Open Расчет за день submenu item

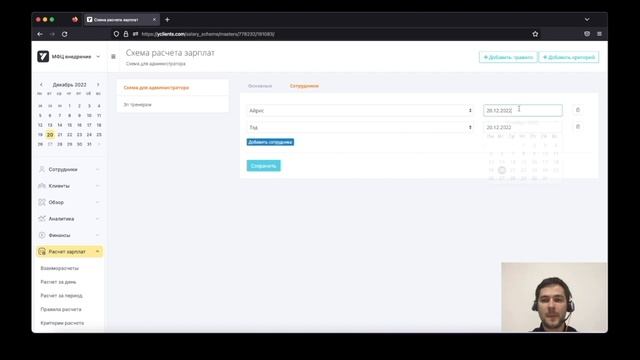tap(58, 282)
